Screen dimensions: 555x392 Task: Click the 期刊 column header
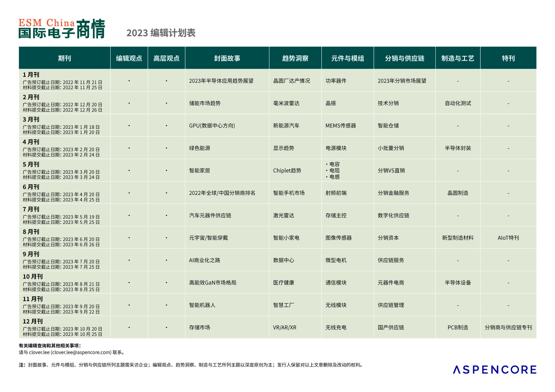coord(64,58)
